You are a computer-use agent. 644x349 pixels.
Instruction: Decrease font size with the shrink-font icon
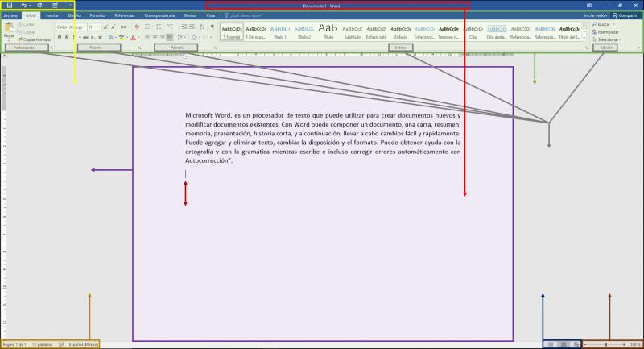click(x=113, y=27)
